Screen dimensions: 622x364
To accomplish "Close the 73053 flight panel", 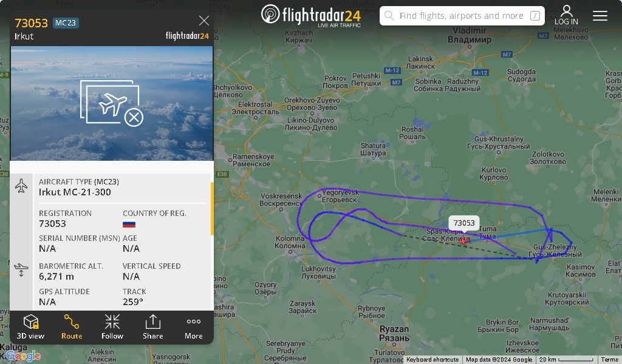I will [x=204, y=21].
